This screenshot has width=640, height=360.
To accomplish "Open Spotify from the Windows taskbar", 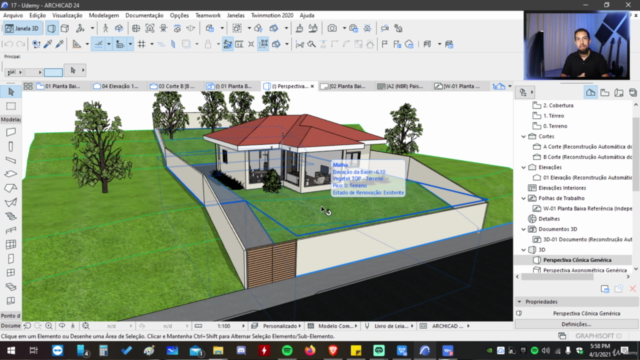I will 287,350.
